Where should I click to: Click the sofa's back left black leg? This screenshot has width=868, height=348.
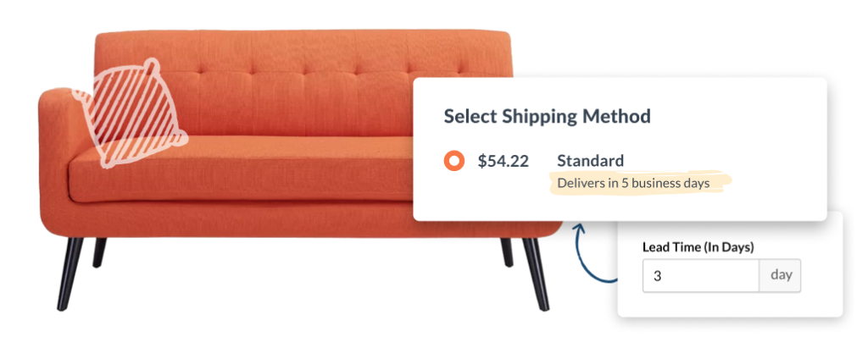(x=99, y=253)
